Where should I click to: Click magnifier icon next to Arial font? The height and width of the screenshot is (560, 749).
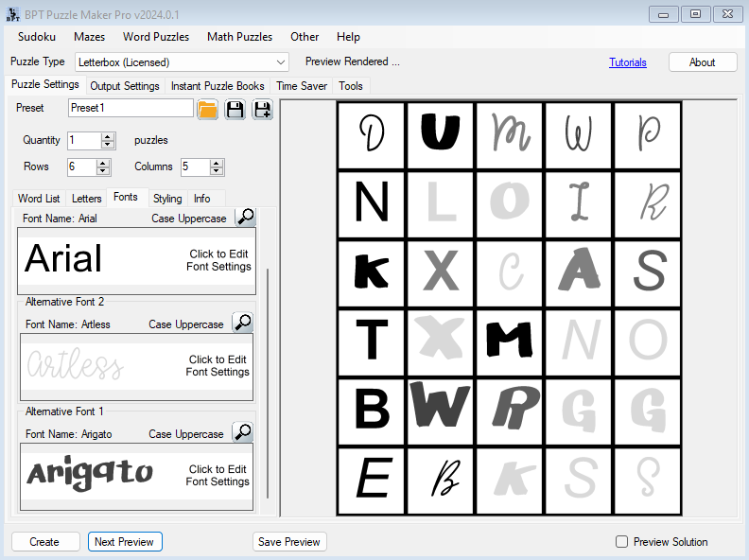pos(245,218)
